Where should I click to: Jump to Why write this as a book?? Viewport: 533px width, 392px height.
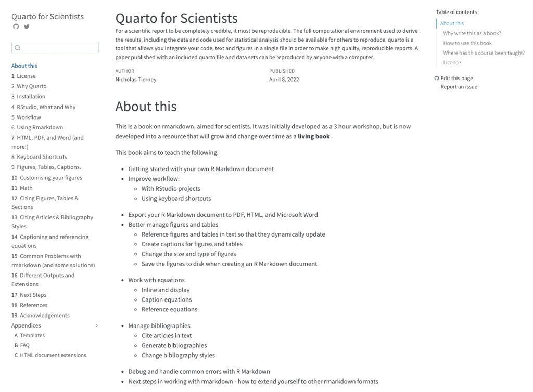click(472, 33)
